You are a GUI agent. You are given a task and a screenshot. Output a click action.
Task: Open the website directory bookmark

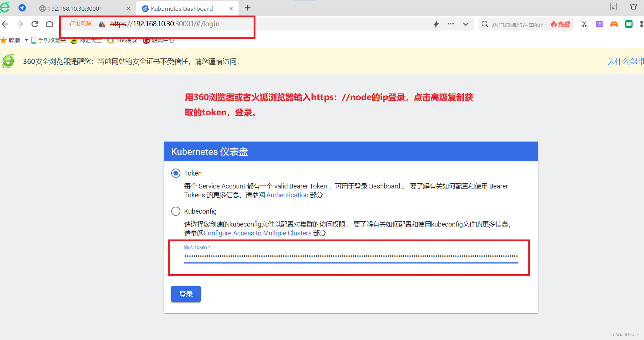(x=86, y=40)
